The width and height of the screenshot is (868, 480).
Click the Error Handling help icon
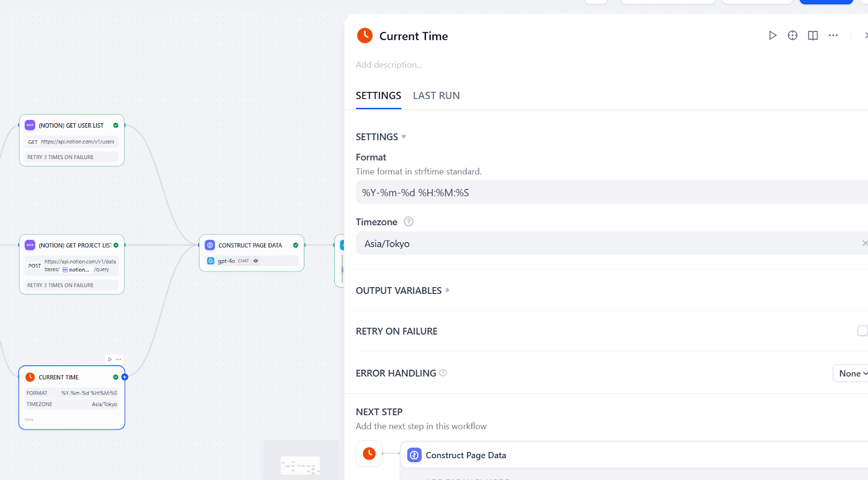coord(443,373)
